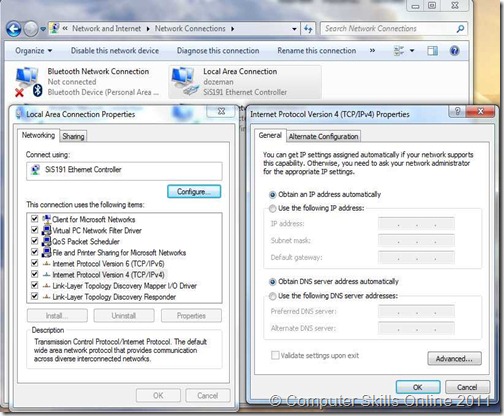Click Disable this network device
Image resolution: width=504 pixels, height=416 pixels.
pos(115,51)
